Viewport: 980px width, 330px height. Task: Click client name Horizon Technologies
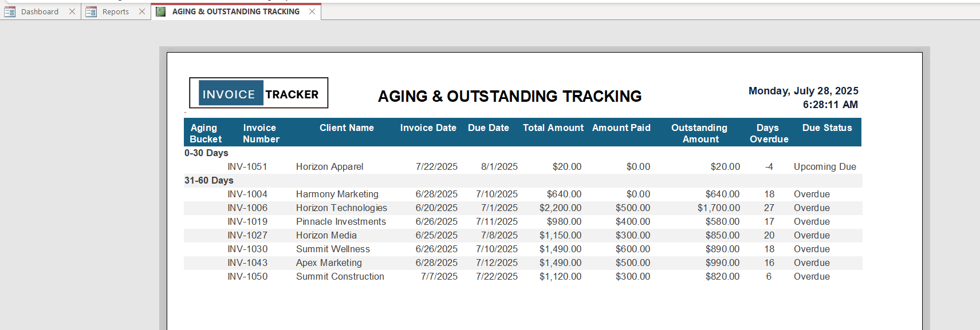(341, 208)
